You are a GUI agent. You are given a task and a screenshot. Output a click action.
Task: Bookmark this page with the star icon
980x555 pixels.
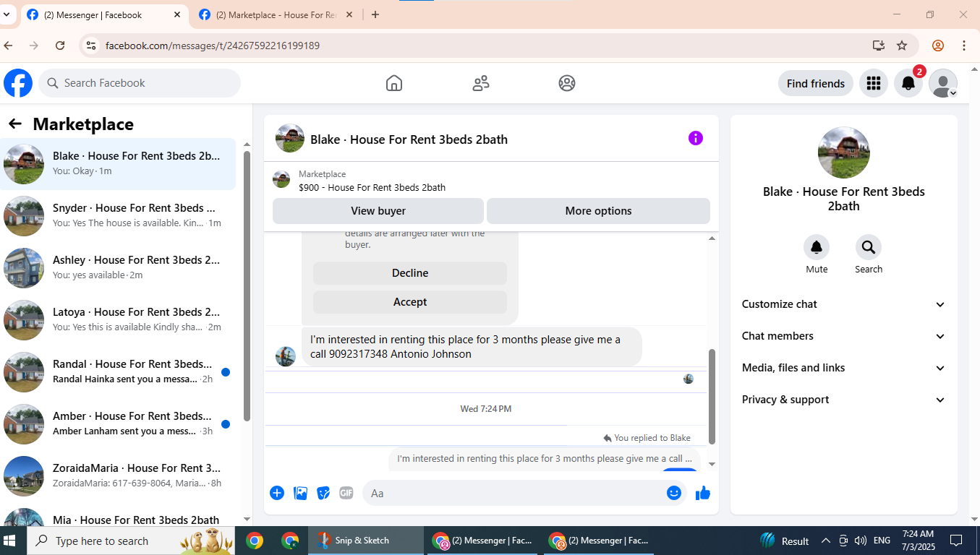(902, 46)
